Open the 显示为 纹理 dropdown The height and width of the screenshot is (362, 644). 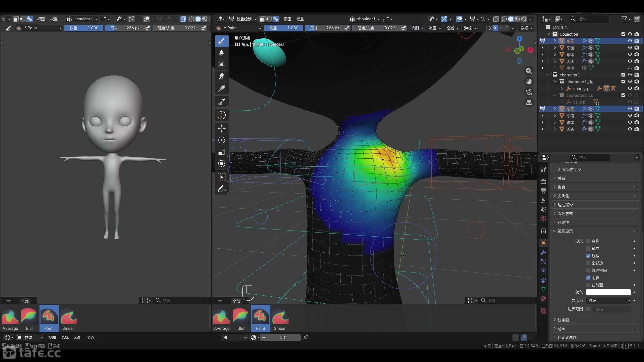pyautogui.click(x=608, y=301)
